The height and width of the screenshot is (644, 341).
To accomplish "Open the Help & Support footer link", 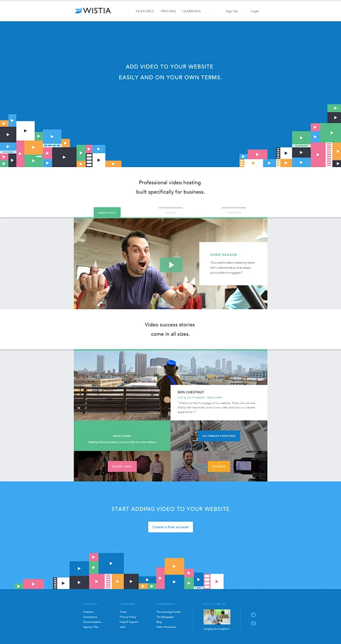I will 129,622.
